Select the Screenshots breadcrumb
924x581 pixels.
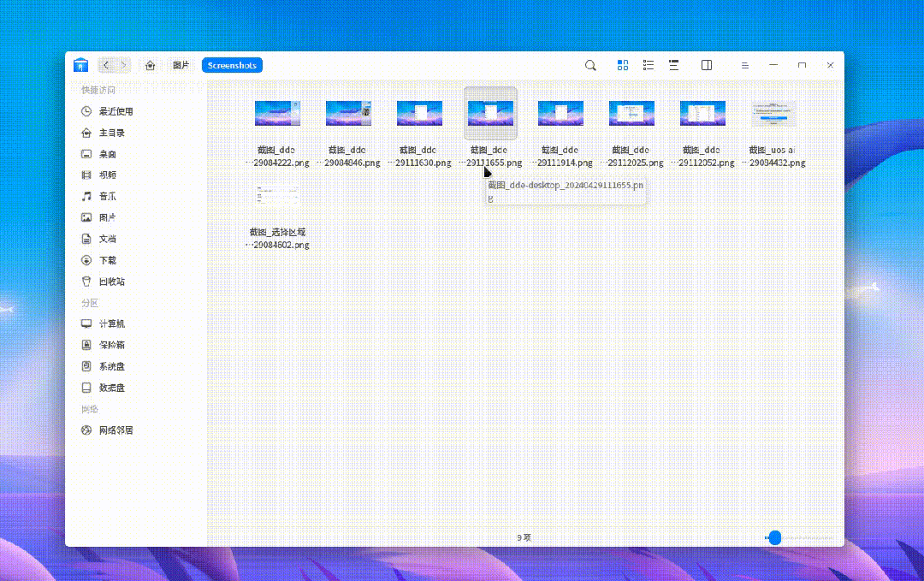pos(232,65)
